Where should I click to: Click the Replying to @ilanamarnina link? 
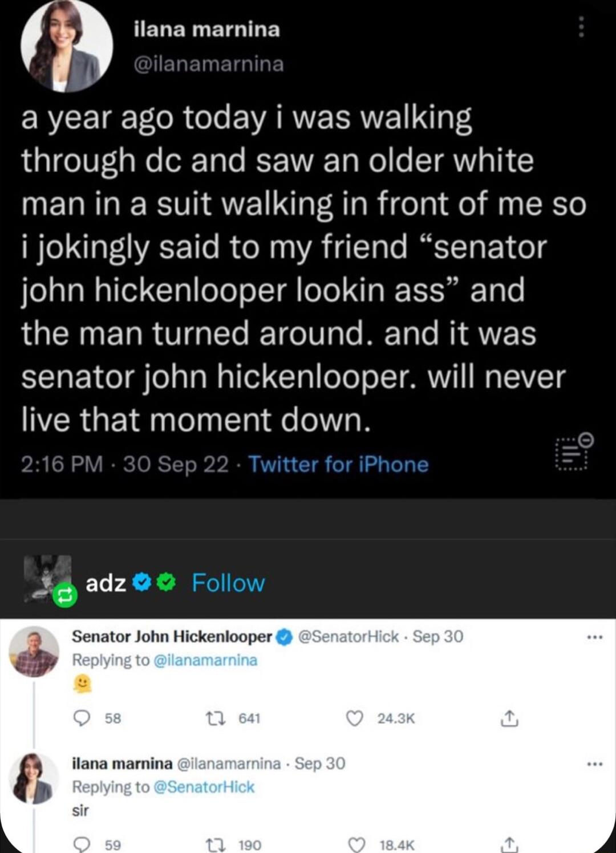165,660
